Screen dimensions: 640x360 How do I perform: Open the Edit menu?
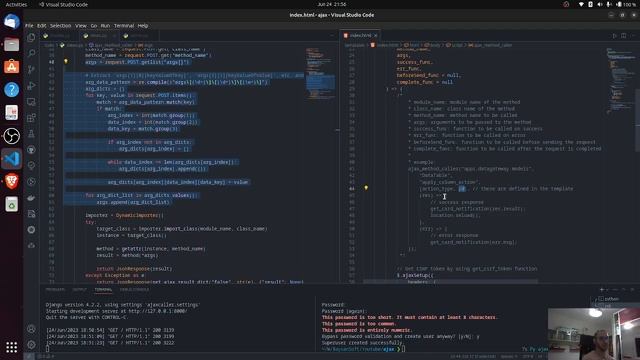pos(42,25)
